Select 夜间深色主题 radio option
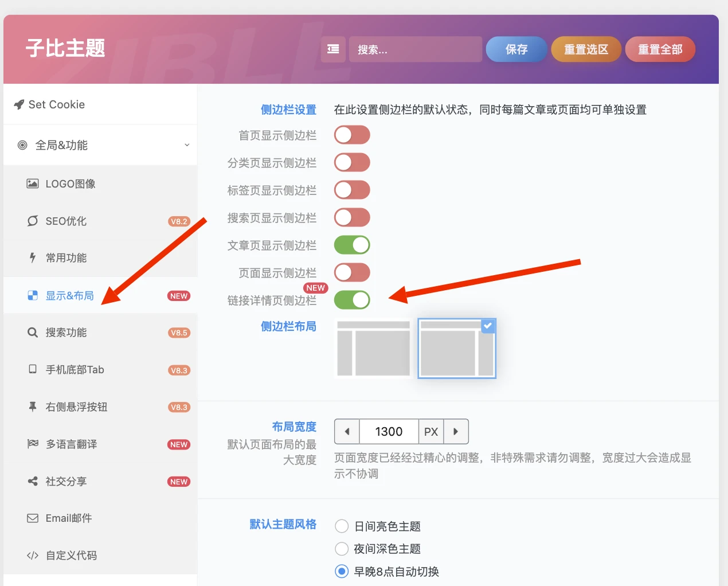The height and width of the screenshot is (586, 728). [x=342, y=549]
